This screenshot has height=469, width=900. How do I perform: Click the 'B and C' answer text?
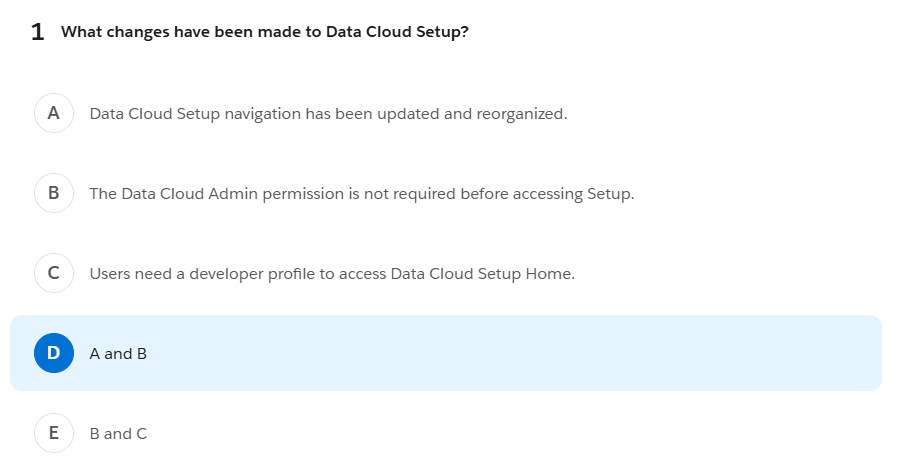pyautogui.click(x=118, y=433)
